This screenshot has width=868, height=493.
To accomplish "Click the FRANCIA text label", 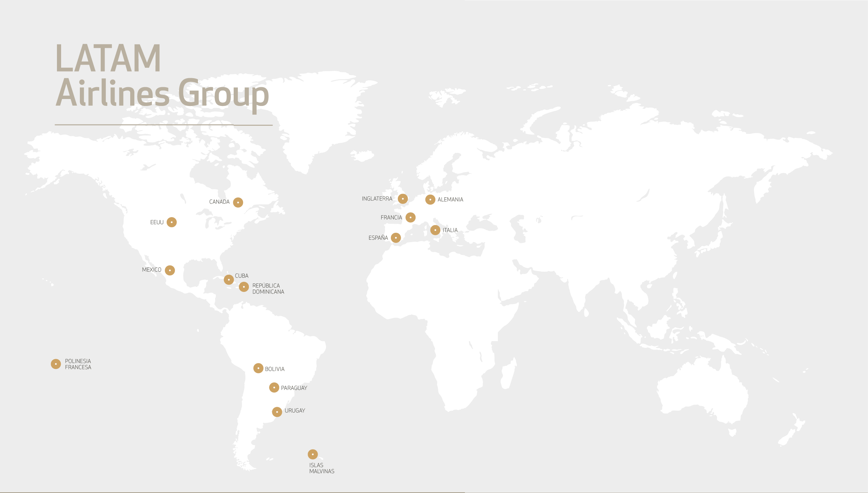I will tap(391, 217).
